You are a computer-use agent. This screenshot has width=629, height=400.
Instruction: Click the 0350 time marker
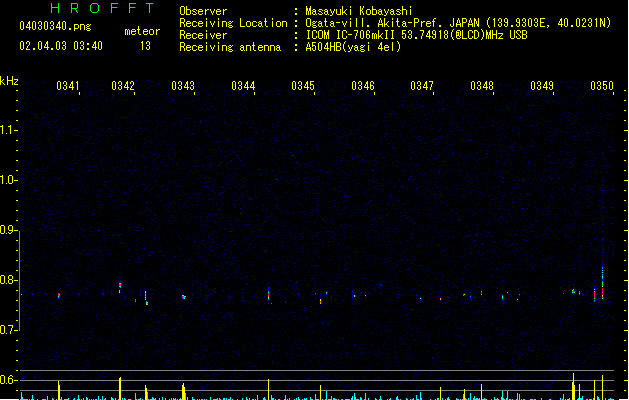point(602,86)
